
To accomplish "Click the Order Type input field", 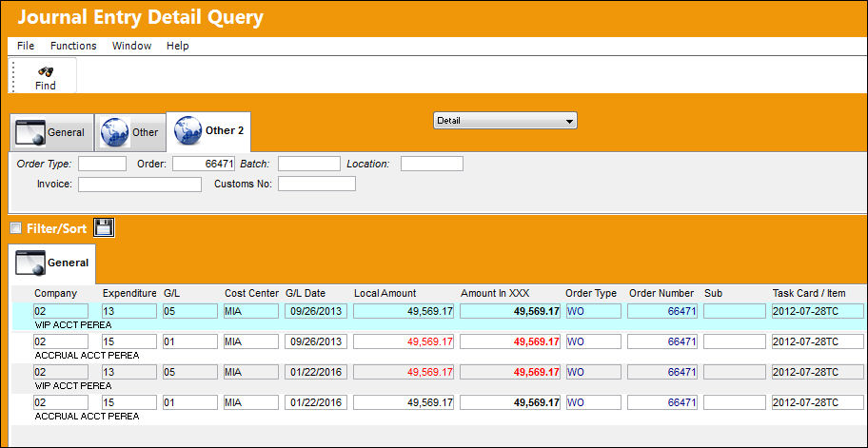I will [103, 164].
